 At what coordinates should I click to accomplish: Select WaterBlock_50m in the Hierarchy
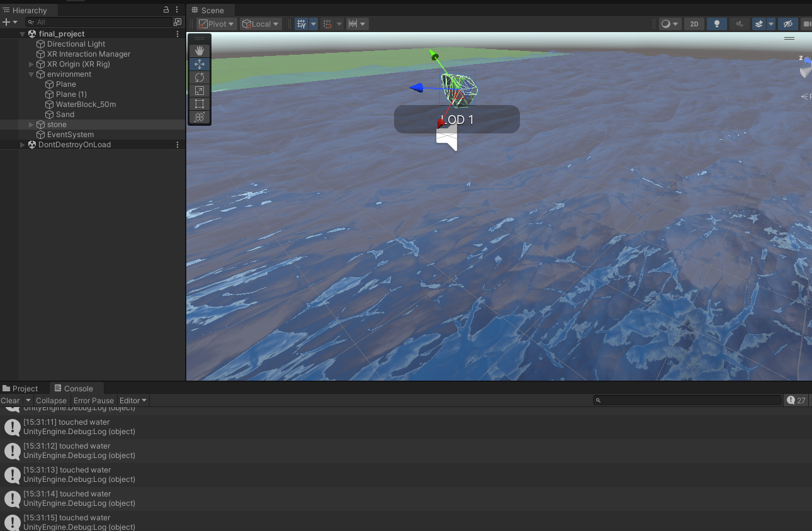pos(86,104)
